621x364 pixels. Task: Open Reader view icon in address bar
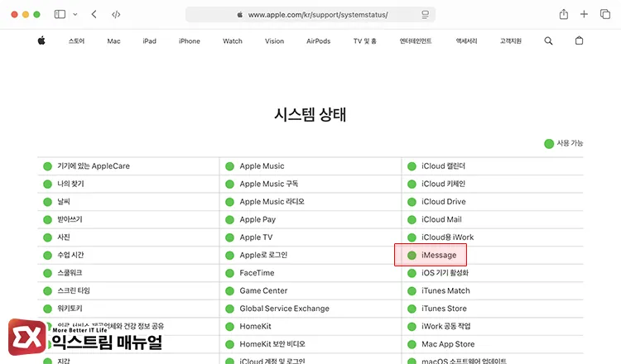[425, 15]
